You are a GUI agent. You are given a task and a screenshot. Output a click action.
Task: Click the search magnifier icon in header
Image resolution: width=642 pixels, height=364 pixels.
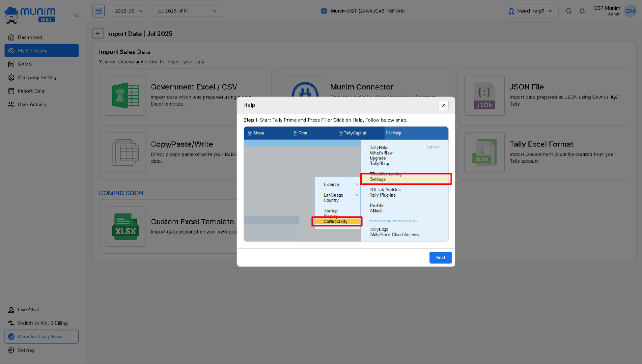[569, 11]
